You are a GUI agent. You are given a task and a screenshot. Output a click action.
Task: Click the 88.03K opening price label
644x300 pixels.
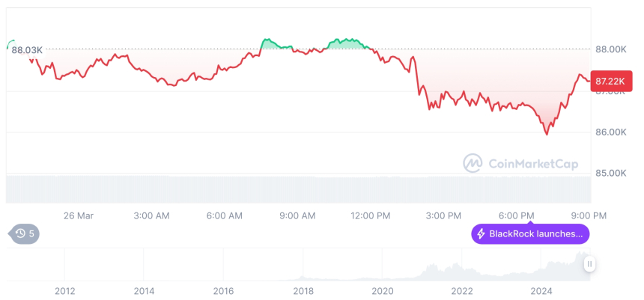coord(27,50)
